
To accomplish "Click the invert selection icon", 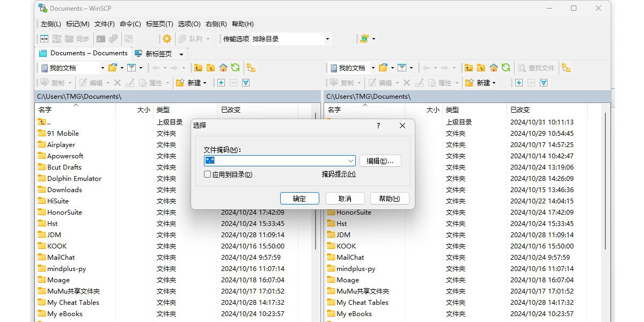I will pyautogui.click(x=246, y=82).
